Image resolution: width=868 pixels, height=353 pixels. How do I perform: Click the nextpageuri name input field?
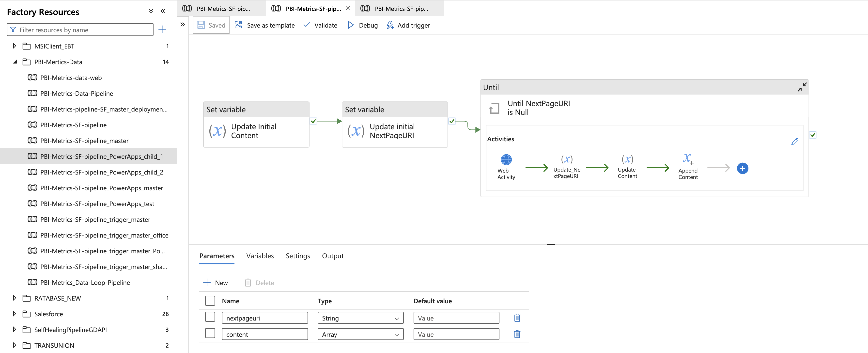tap(264, 318)
